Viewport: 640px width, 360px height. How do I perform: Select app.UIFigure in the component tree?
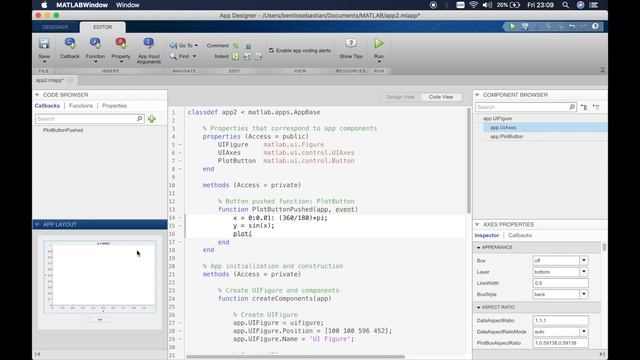click(497, 118)
